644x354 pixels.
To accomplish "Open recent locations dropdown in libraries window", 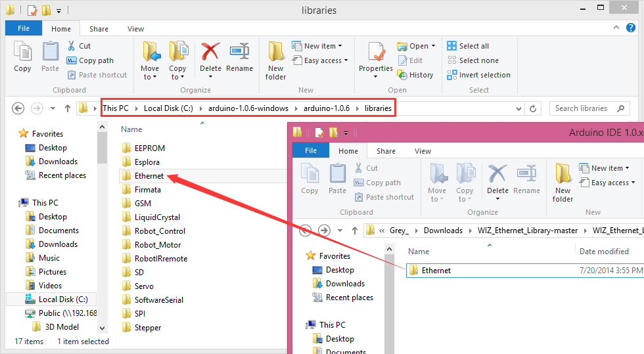I will [x=53, y=108].
